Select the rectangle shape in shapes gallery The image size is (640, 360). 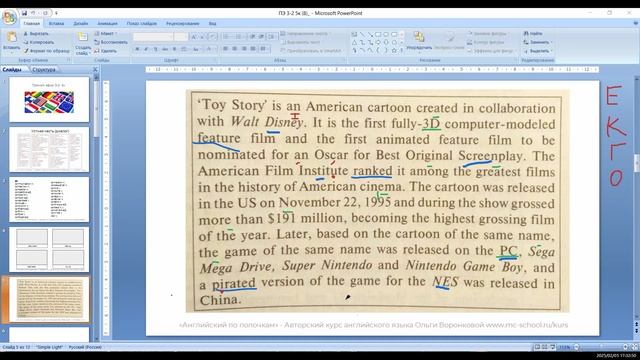click(x=378, y=35)
